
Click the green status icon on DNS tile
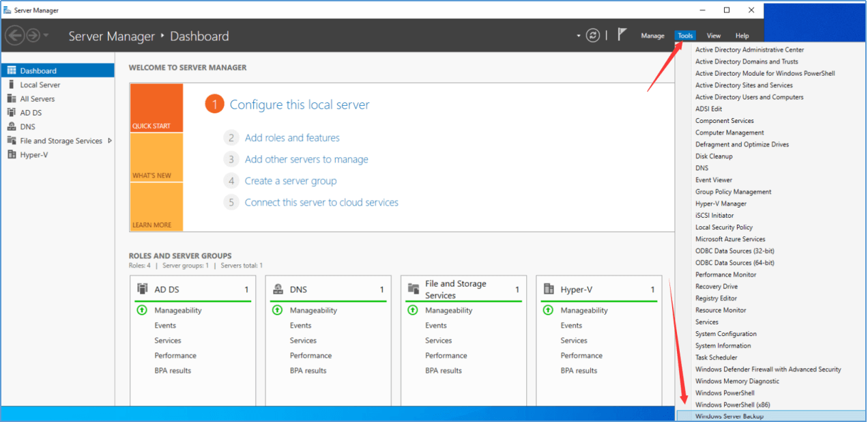(276, 310)
